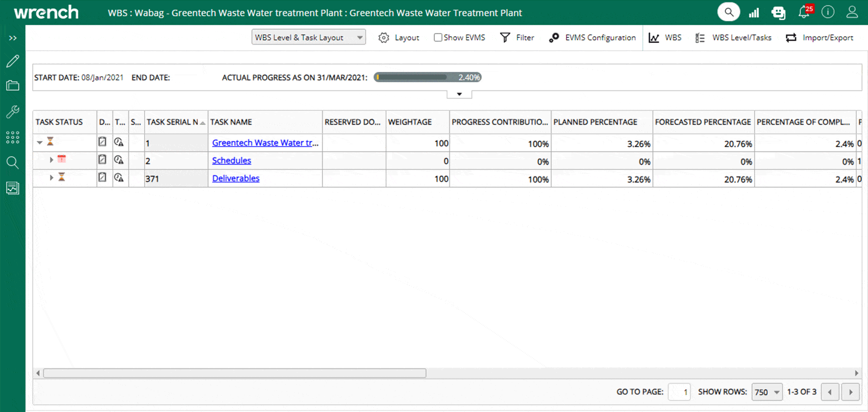
Task: Click clock warning icon in Schedules row
Action: click(119, 159)
